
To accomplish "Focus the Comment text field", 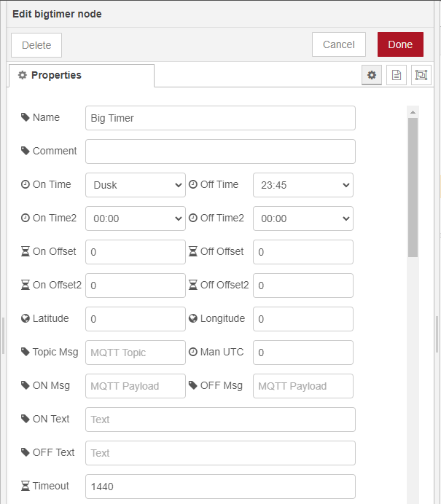I will click(x=220, y=151).
